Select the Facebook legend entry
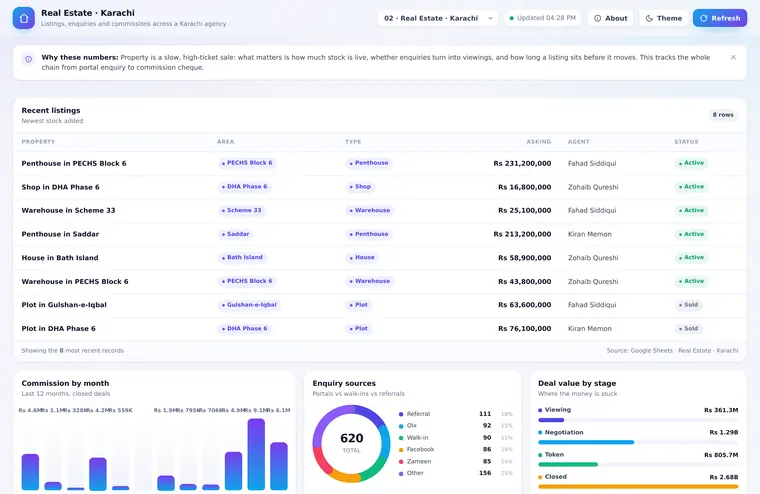Viewport: 760px width, 494px height. coord(455,449)
